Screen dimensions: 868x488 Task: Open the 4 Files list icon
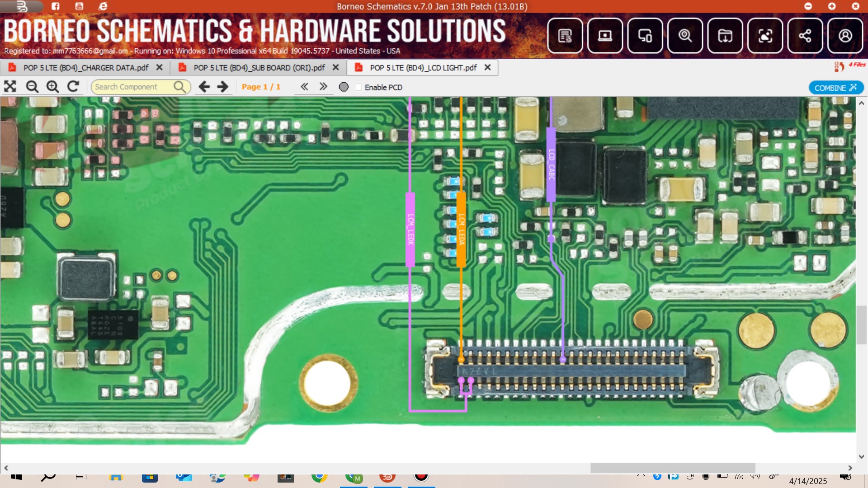click(x=840, y=67)
